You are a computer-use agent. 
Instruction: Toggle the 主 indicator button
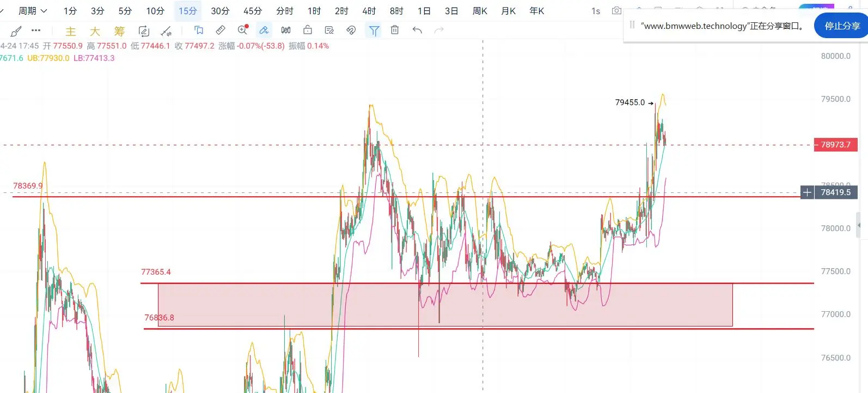click(x=71, y=32)
